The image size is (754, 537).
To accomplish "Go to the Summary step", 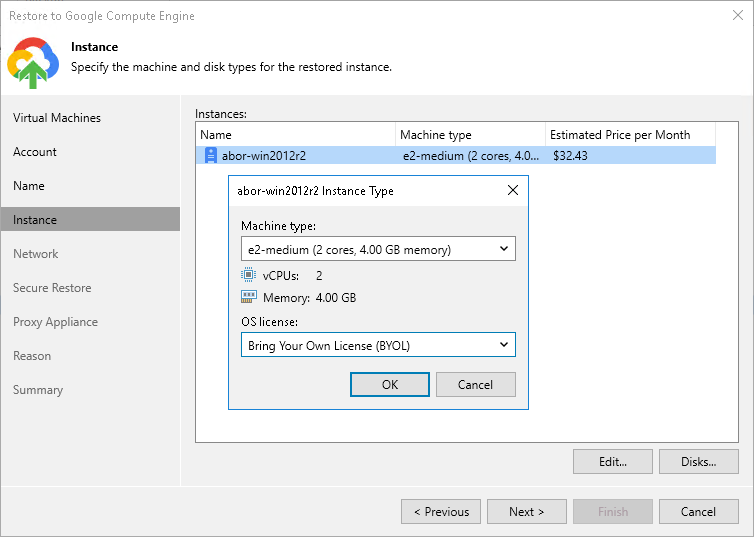I will pyautogui.click(x=38, y=390).
